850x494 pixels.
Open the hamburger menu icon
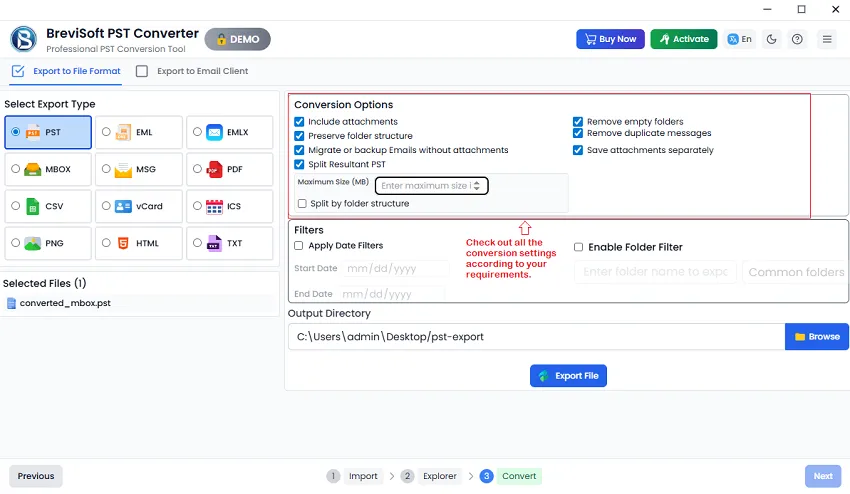click(x=827, y=39)
